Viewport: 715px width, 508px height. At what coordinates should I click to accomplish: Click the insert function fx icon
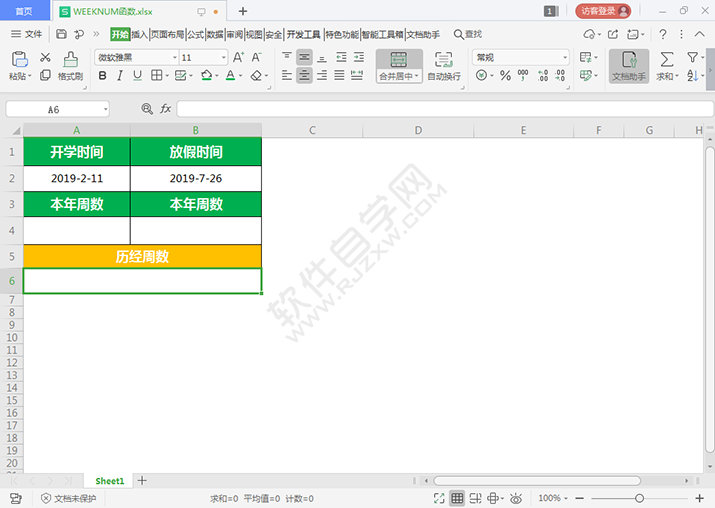pyautogui.click(x=166, y=108)
